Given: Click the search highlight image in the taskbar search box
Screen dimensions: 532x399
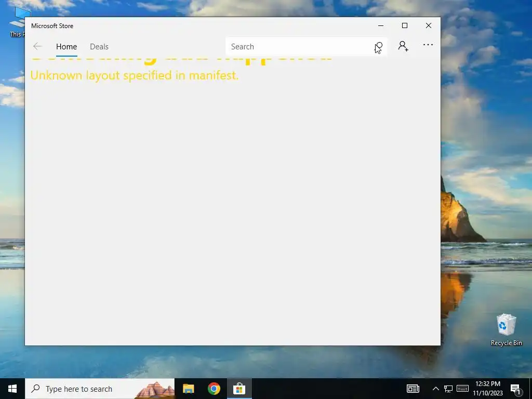Looking at the screenshot, I should point(155,389).
